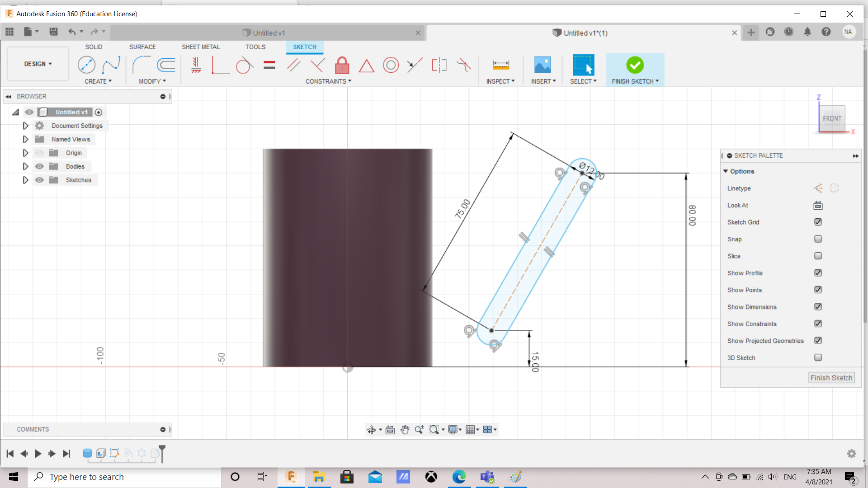Screen dimensions: 868x488
Task: Click the Insert Image icon
Action: (x=542, y=65)
